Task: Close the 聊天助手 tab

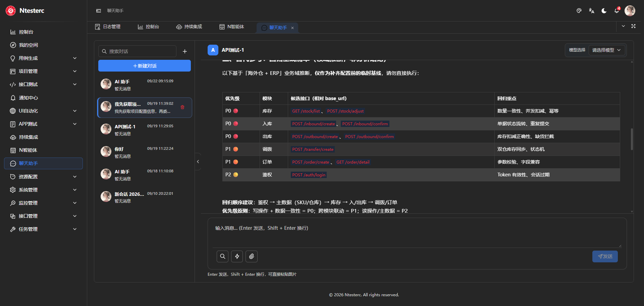Action: [292, 28]
